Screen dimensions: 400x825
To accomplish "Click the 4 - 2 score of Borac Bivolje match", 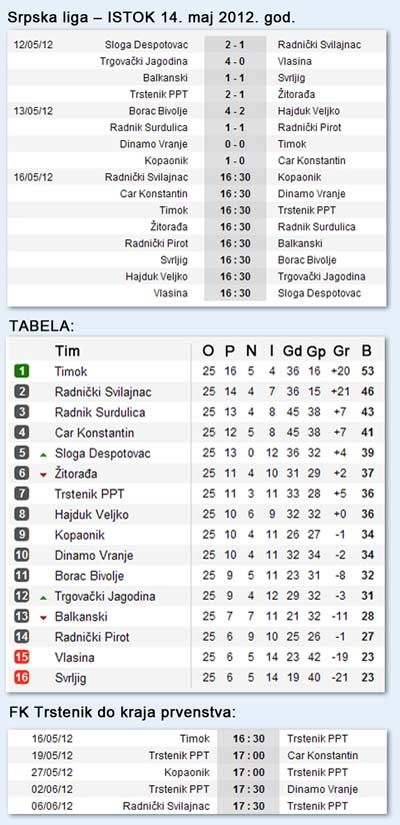I will (x=235, y=111).
